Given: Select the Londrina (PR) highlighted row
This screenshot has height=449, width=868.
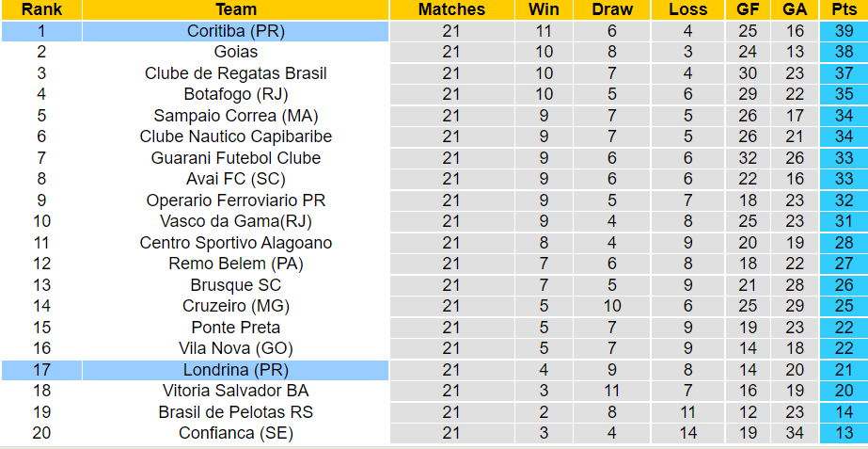Looking at the screenshot, I should (x=235, y=370).
